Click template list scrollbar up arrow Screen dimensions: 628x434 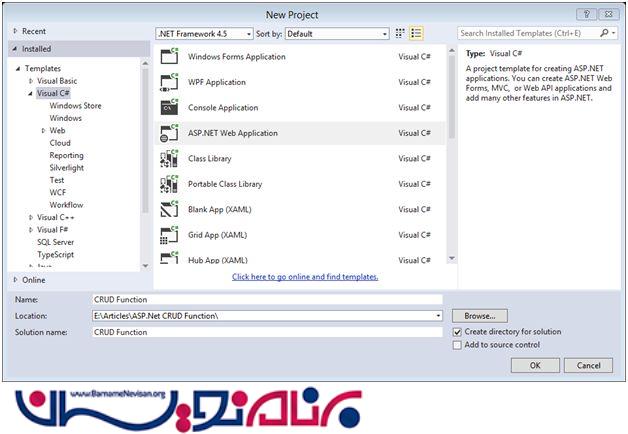(452, 51)
